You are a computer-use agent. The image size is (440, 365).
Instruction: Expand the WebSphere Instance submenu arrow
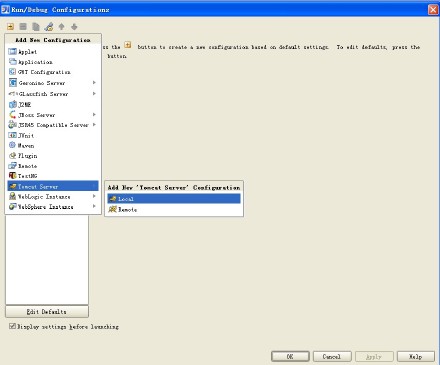tap(94, 207)
